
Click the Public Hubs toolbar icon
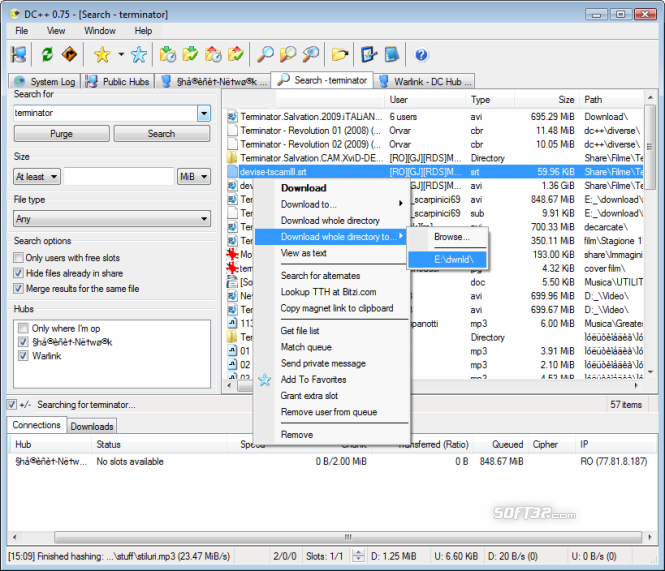pos(18,55)
